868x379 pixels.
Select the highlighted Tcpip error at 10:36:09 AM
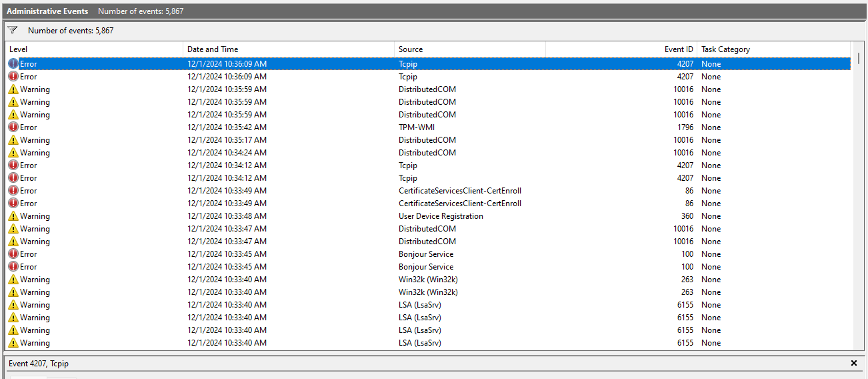[x=429, y=64]
